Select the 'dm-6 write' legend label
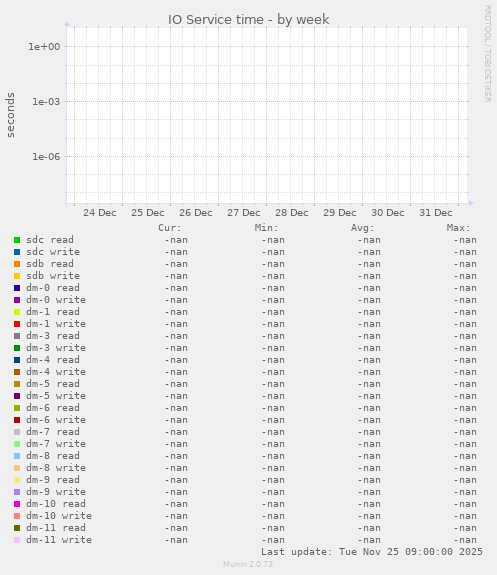 [x=56, y=420]
